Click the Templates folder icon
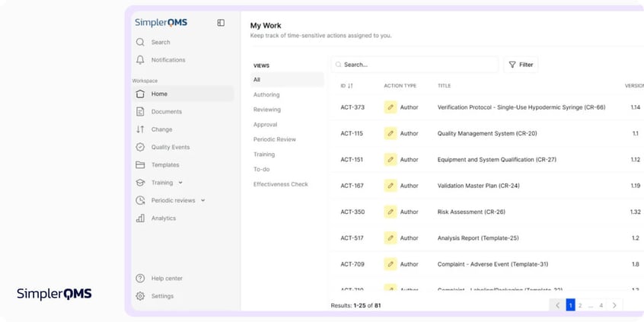 (x=140, y=164)
